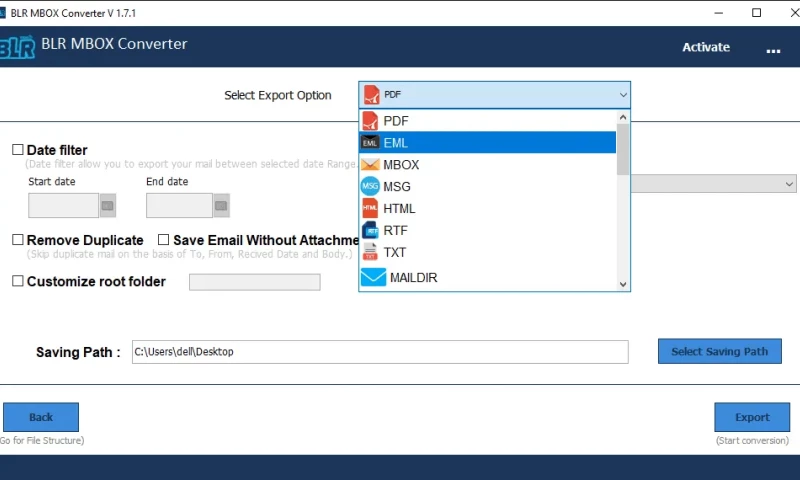
Task: Click the Start date input field
Action: (x=63, y=206)
